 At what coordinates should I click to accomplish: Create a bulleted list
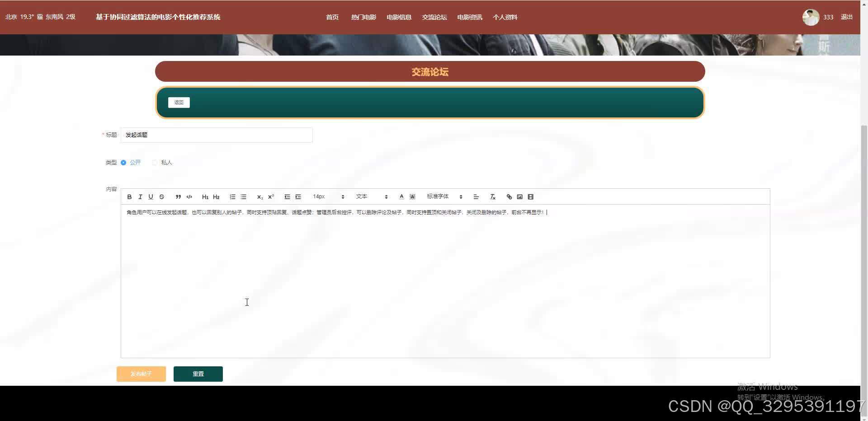click(243, 197)
